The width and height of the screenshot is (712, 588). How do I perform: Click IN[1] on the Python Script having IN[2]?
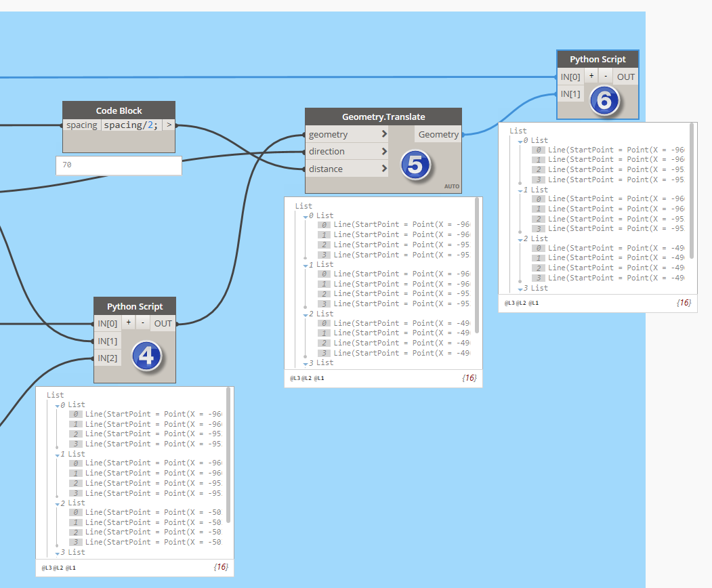click(x=108, y=341)
